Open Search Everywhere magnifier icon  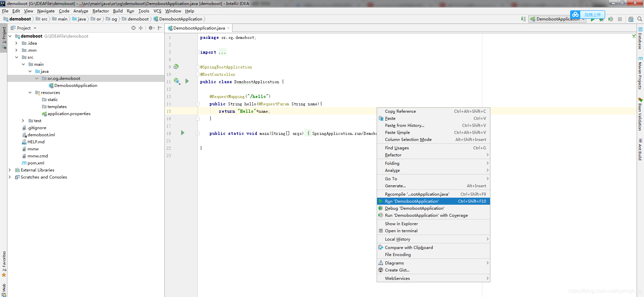tap(640, 19)
